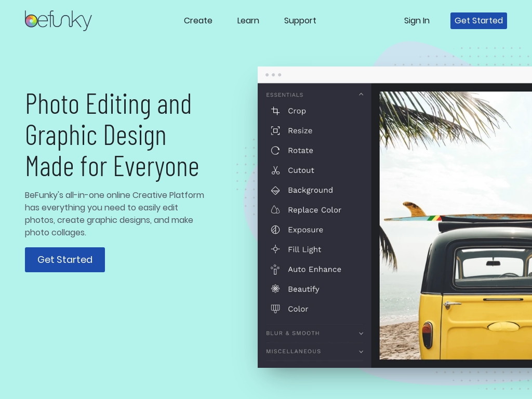Click the BeFunky logo

click(58, 21)
